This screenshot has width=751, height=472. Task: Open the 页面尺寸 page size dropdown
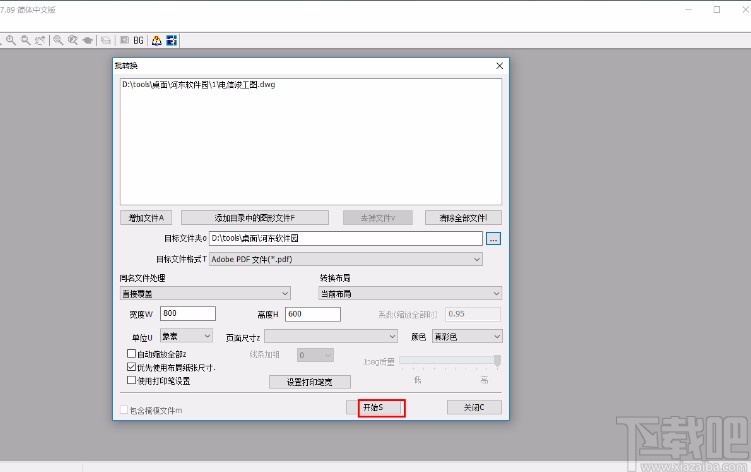pos(331,336)
